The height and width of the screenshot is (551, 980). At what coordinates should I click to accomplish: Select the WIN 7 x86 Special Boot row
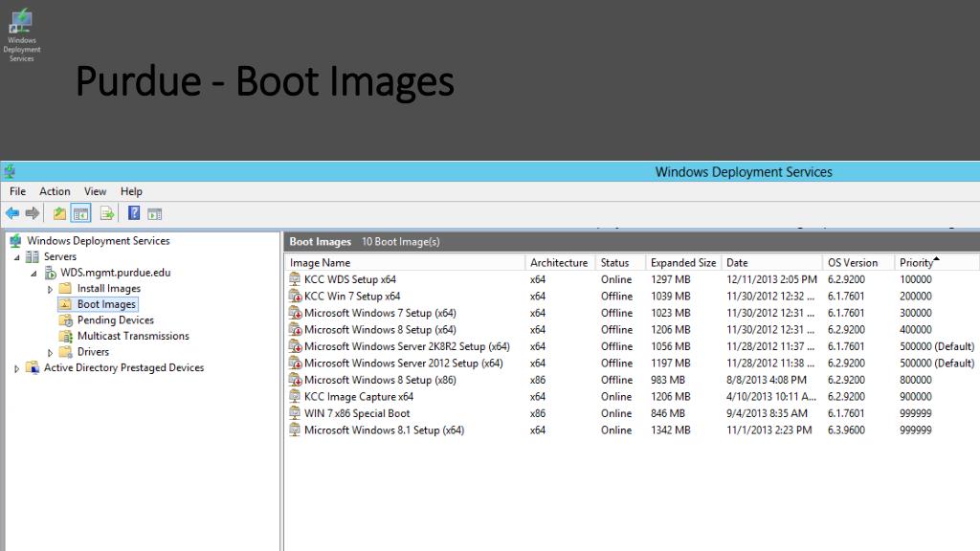pyautogui.click(x=633, y=413)
